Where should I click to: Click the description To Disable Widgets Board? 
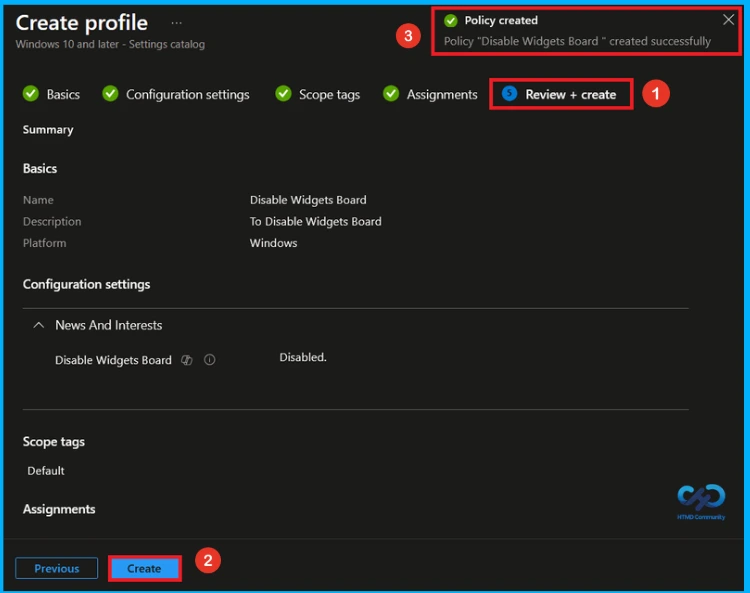click(x=316, y=221)
